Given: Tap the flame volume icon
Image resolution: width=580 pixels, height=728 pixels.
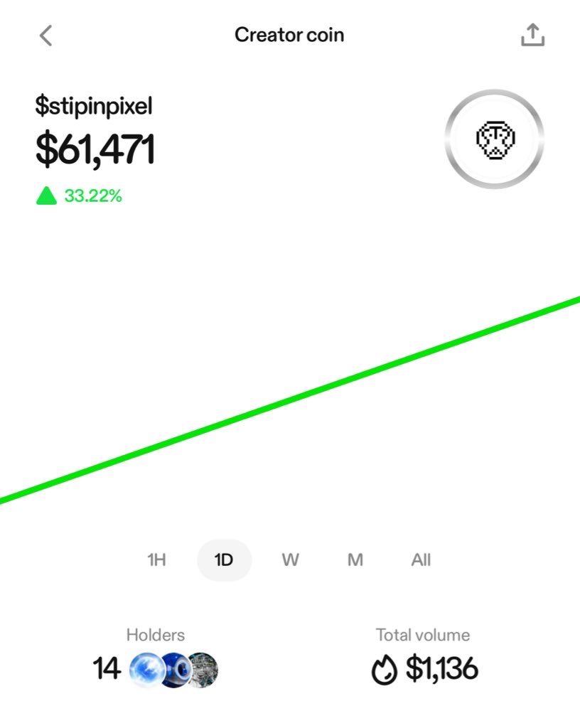Looking at the screenshot, I should tap(385, 670).
